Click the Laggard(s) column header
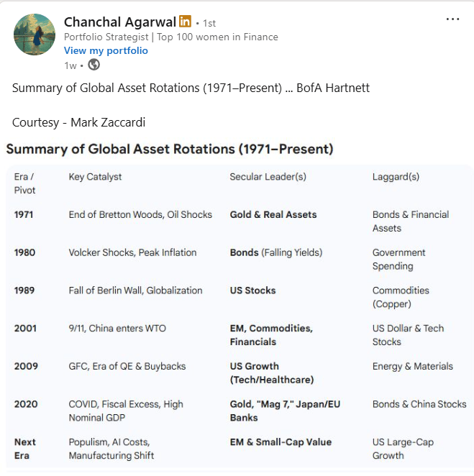474x476 pixels. 396,177
